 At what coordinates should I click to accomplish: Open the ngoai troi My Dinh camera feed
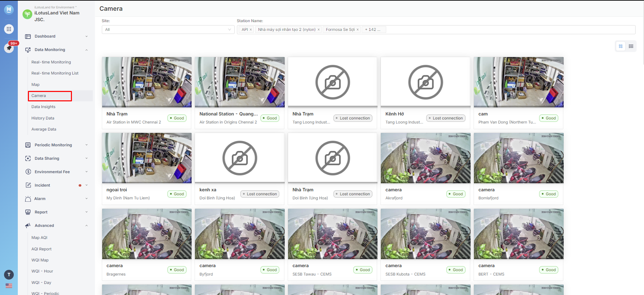(x=147, y=158)
